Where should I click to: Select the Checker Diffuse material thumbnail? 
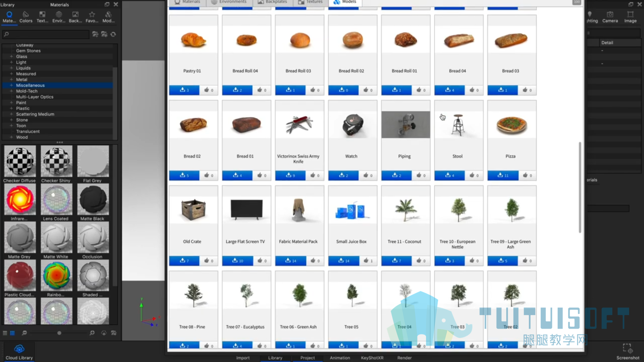point(20,161)
